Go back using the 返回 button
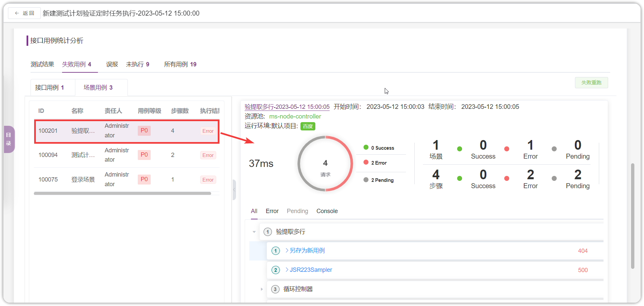Screen dimensions: 644x306 [x=24, y=13]
